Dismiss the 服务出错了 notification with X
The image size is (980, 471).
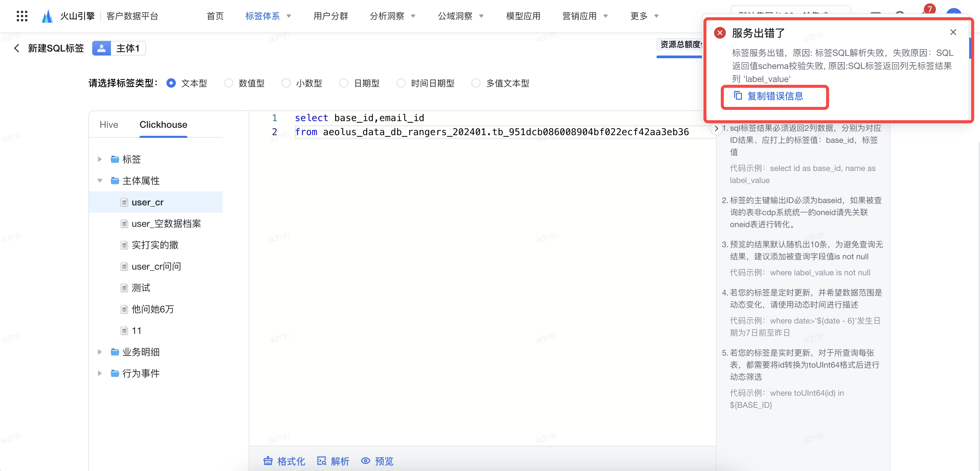(953, 32)
